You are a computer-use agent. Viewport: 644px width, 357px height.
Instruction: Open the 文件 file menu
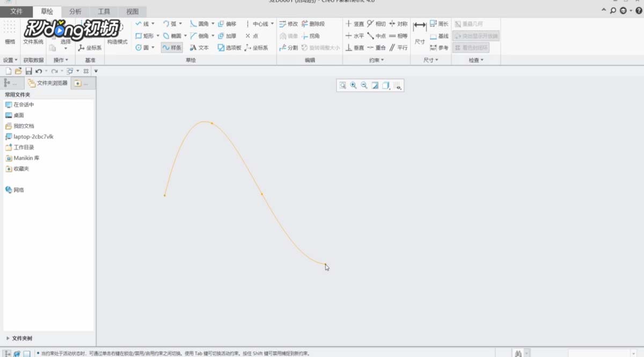coord(17,11)
